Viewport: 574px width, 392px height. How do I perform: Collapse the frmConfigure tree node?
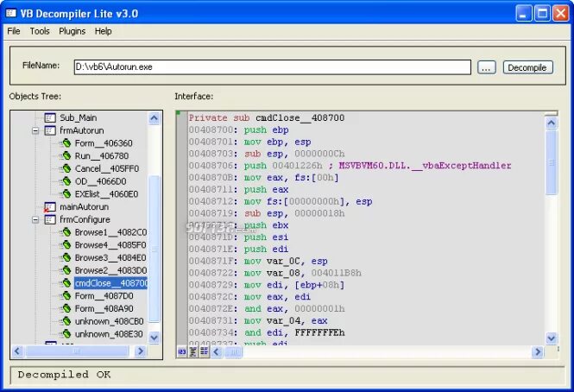pos(35,219)
